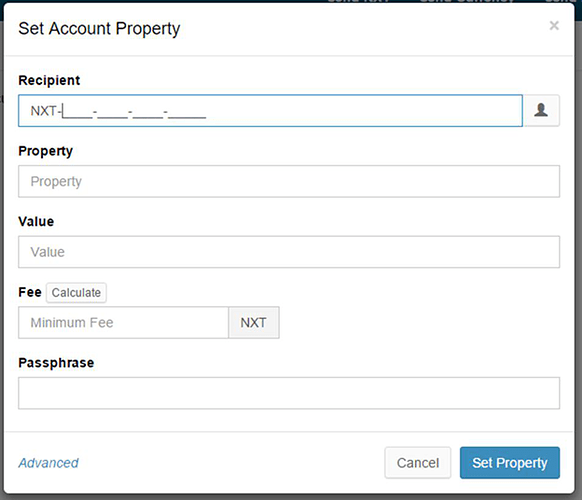Click the Fee label text
Image resolution: width=582 pixels, height=500 pixels.
30,292
